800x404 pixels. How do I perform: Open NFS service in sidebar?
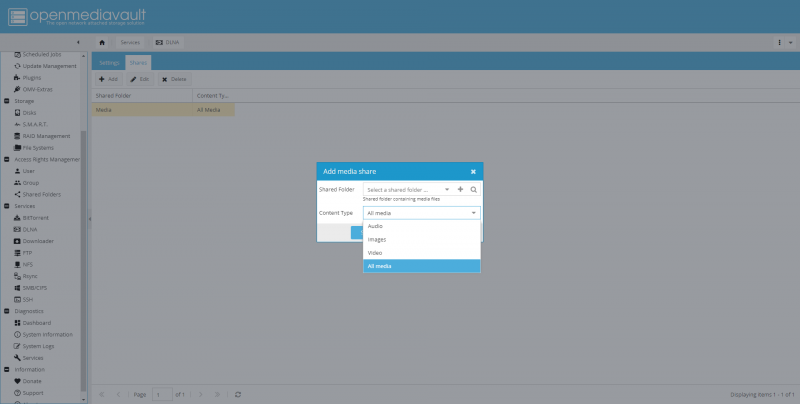[23, 265]
